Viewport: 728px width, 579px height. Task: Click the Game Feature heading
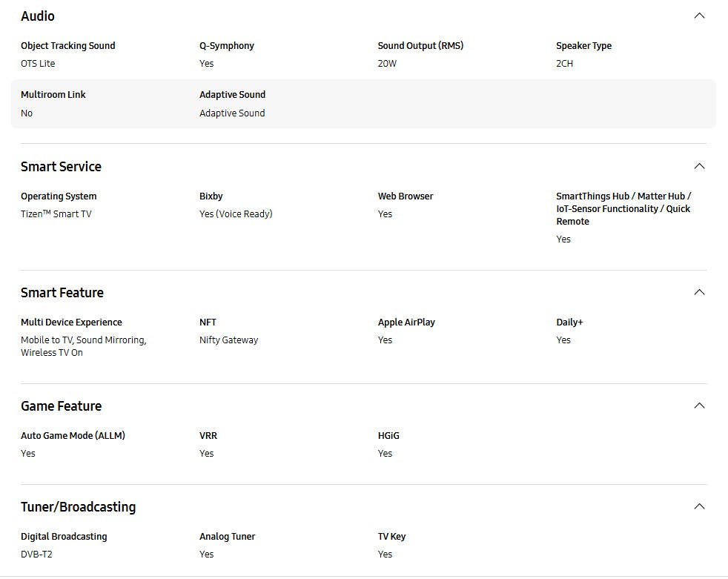pos(61,406)
